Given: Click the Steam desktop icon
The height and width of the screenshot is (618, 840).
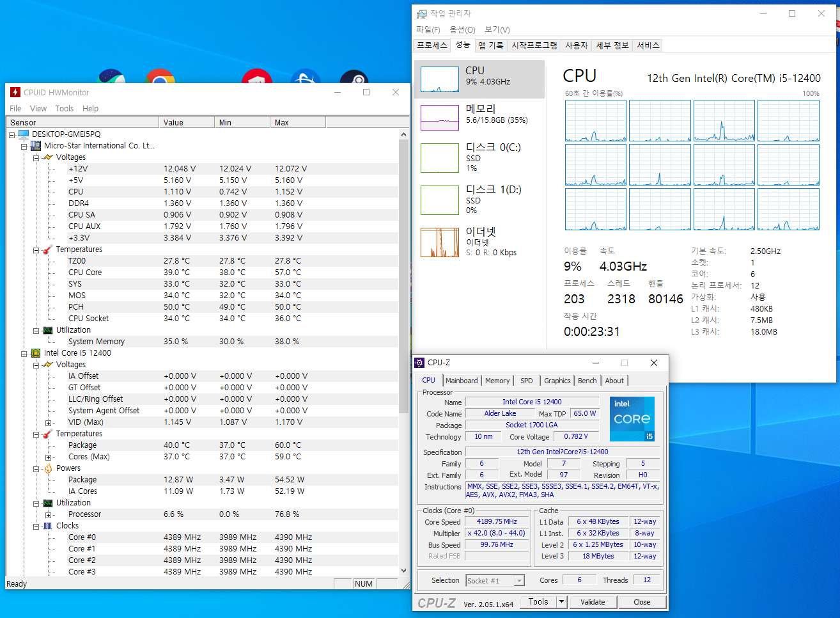Looking at the screenshot, I should (354, 77).
